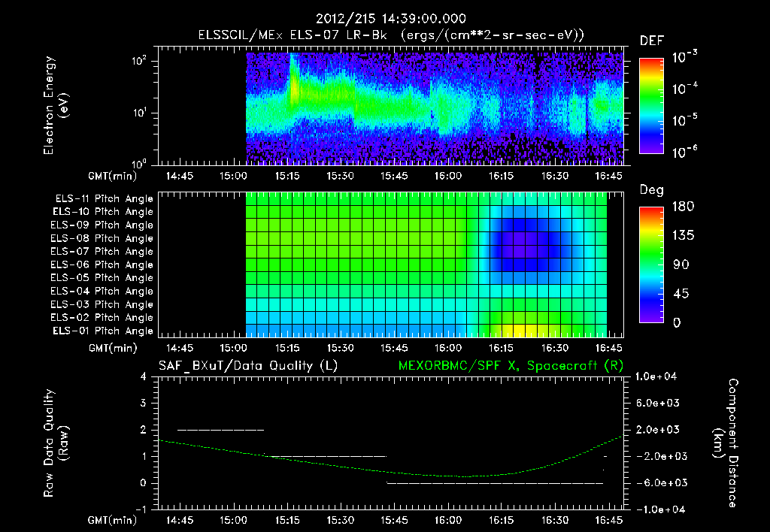
Task: Click the 10^-3 value on DEF scale
Action: tap(684, 56)
